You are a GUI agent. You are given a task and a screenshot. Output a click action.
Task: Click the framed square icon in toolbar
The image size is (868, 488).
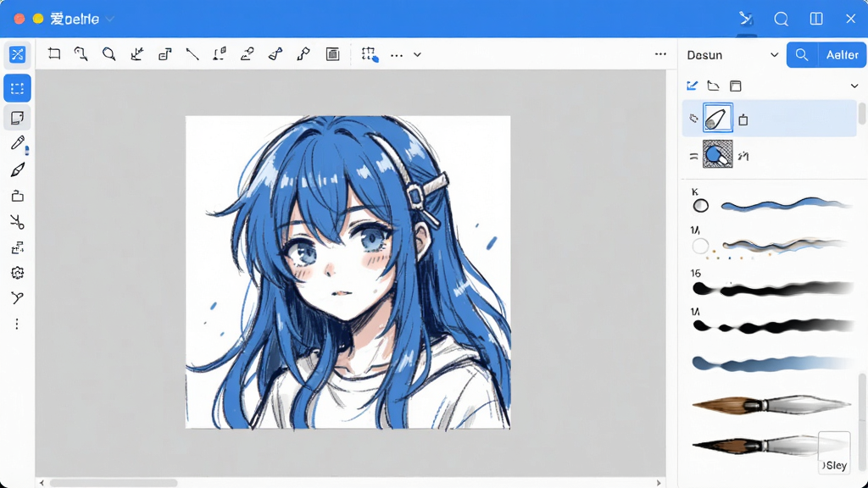[x=332, y=54]
